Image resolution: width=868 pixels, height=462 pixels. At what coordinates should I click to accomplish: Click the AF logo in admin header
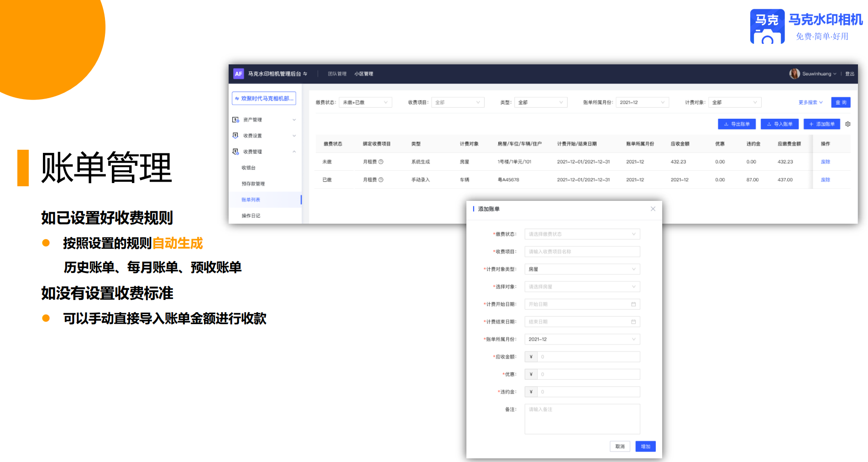[238, 73]
